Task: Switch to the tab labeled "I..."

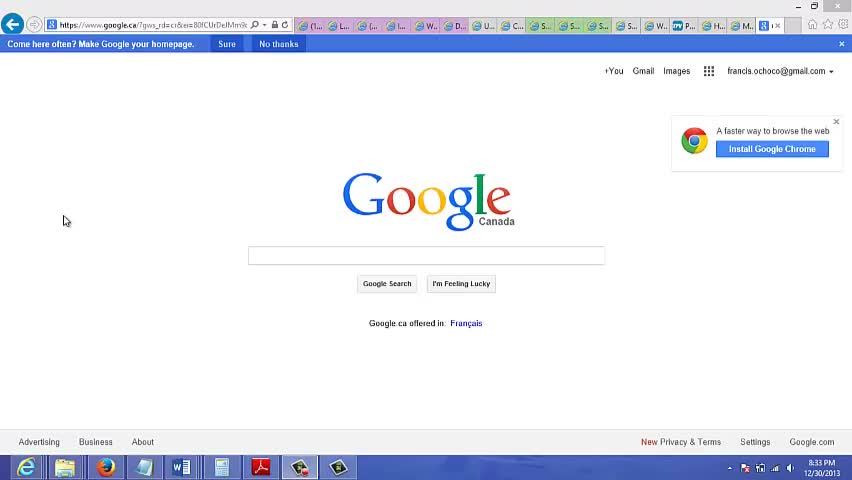Action: (x=396, y=26)
